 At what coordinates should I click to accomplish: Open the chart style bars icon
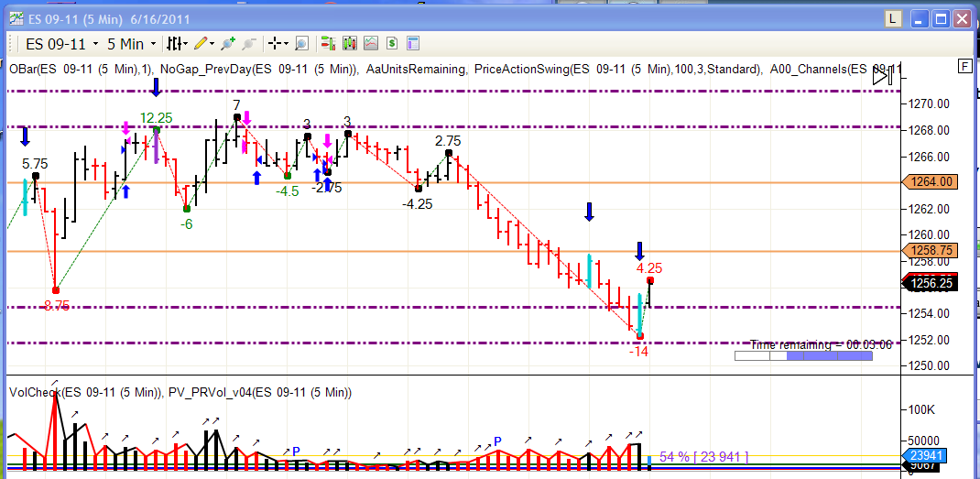tap(174, 44)
